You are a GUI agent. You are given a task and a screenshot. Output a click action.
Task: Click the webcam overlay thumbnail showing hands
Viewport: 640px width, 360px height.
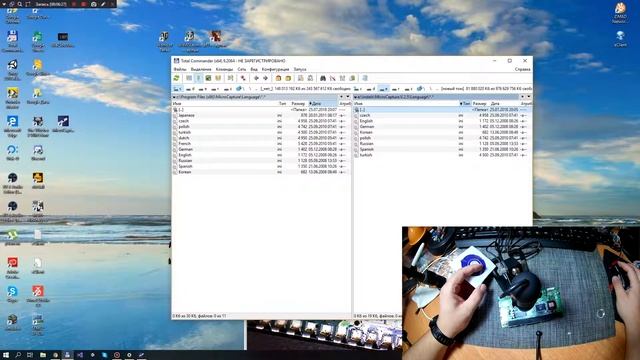(521, 293)
